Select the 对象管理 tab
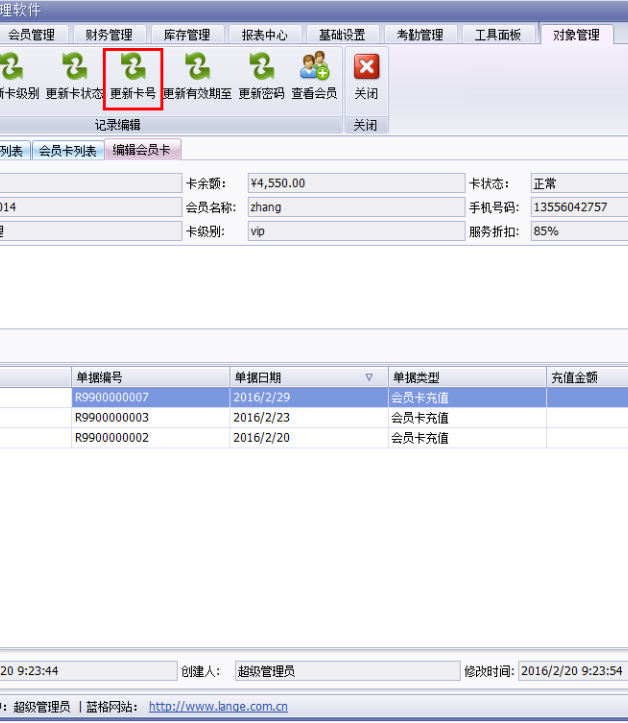 [x=576, y=35]
